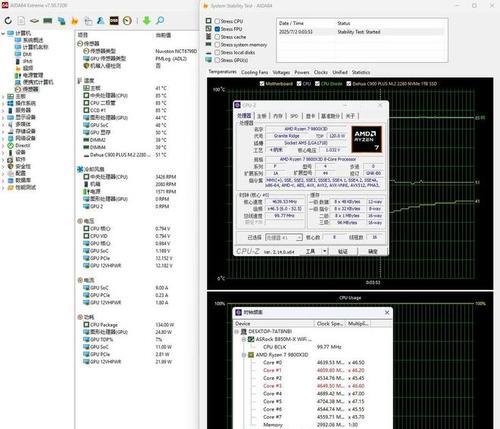This screenshot has height=429, width=500.
Task: Open the black OSD toolbar icon
Action: click(114, 21)
